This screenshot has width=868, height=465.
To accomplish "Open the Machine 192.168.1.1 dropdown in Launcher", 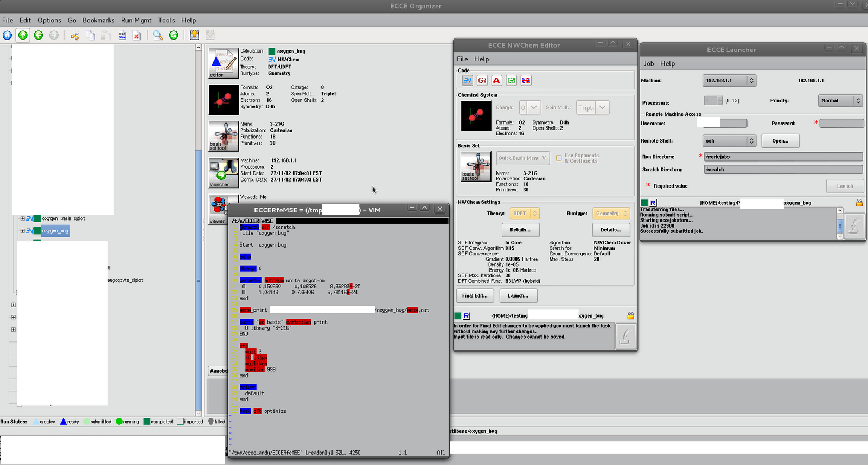I will 729,80.
